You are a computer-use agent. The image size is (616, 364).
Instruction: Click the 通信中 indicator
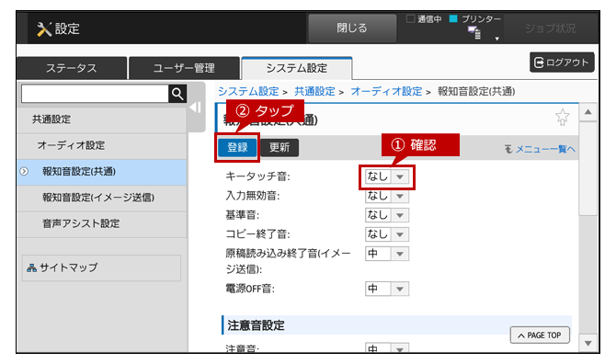click(424, 19)
